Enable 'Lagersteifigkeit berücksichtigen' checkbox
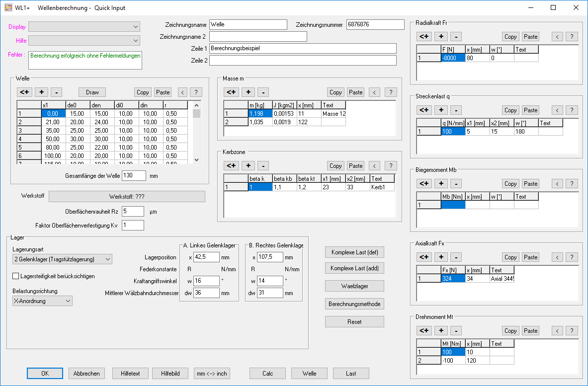588x386 pixels. pos(16,276)
